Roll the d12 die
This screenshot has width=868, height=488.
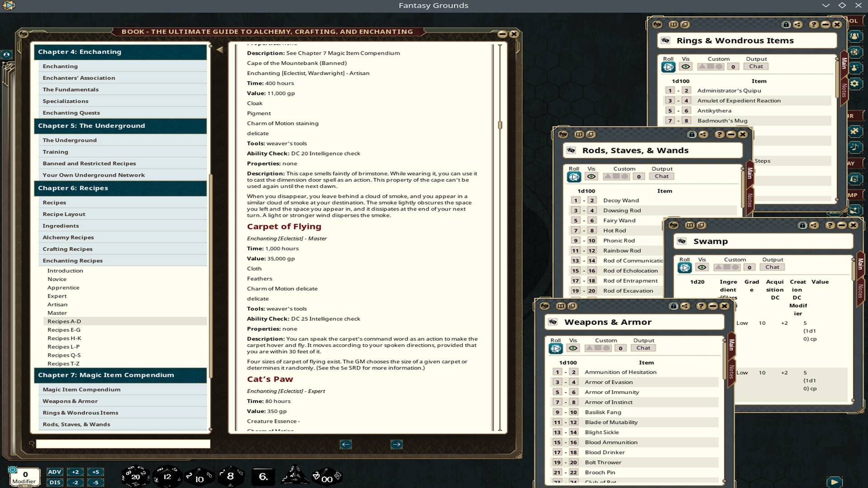(x=167, y=476)
